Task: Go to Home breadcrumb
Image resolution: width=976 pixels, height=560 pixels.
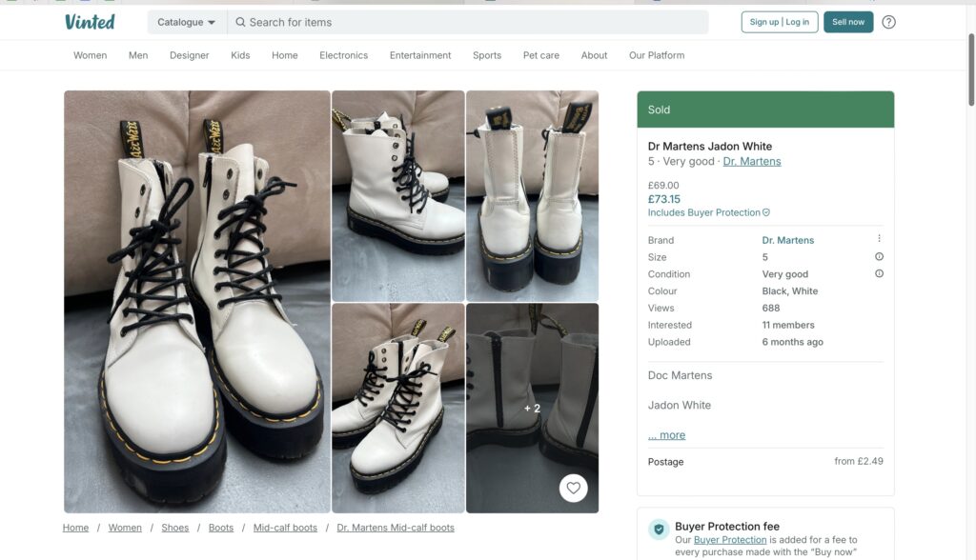Action: click(75, 528)
